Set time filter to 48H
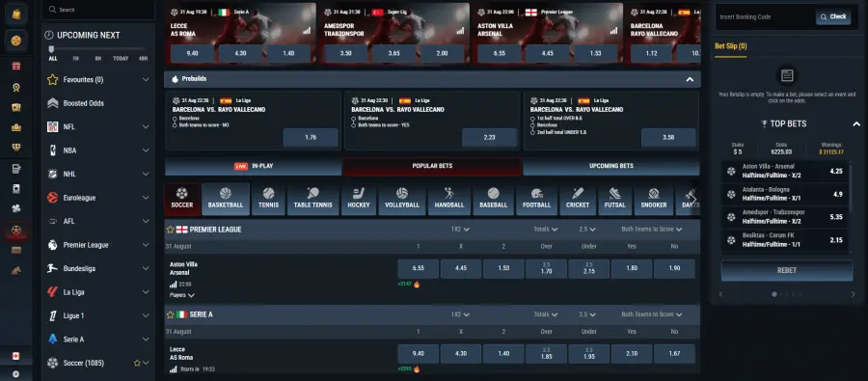The image size is (868, 381). 144,58
